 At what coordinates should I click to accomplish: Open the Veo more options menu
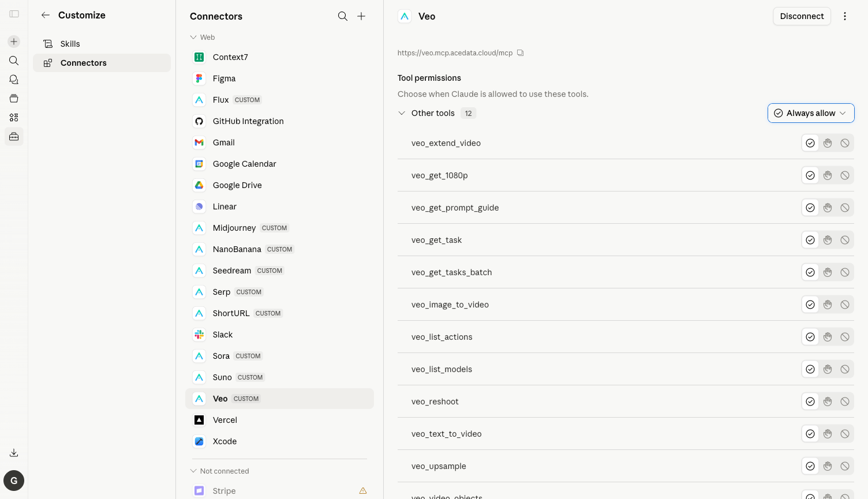[845, 16]
